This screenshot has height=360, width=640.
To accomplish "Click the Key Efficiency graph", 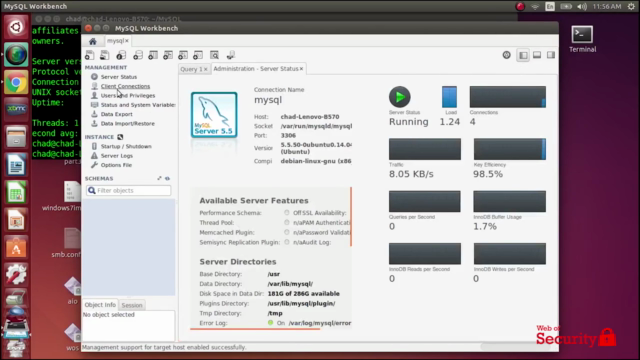I will coord(509,149).
